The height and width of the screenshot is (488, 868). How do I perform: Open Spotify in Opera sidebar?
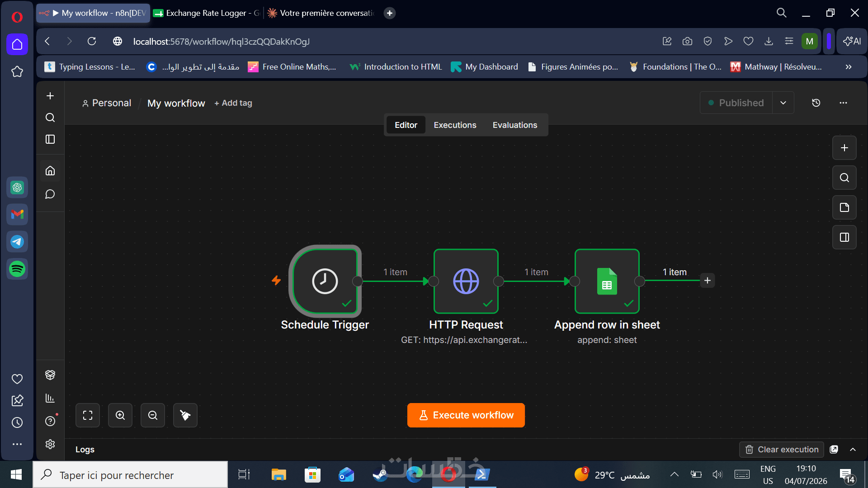(x=17, y=269)
